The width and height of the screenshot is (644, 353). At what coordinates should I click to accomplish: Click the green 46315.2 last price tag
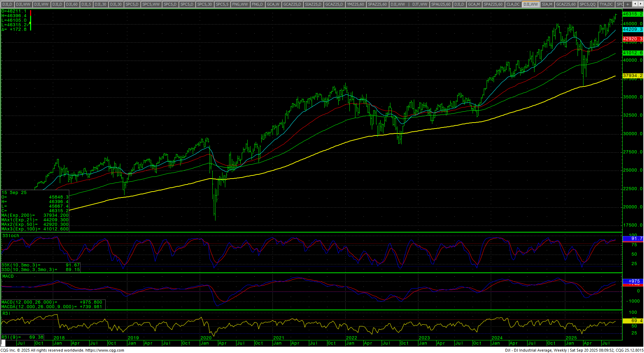(632, 14)
